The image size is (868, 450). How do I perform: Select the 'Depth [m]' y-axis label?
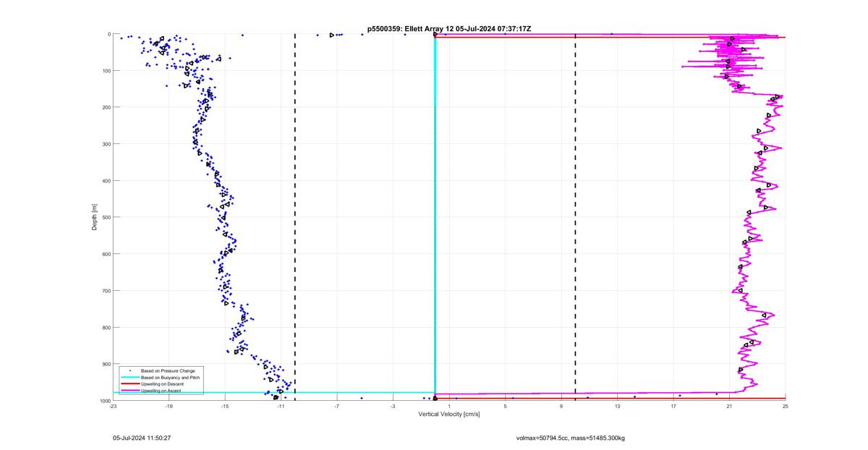coord(94,217)
